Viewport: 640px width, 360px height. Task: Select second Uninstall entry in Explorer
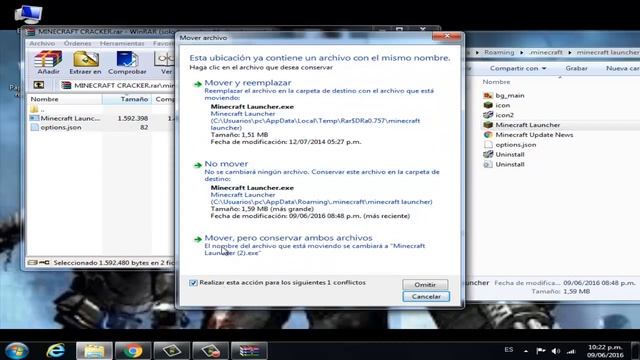504,164
